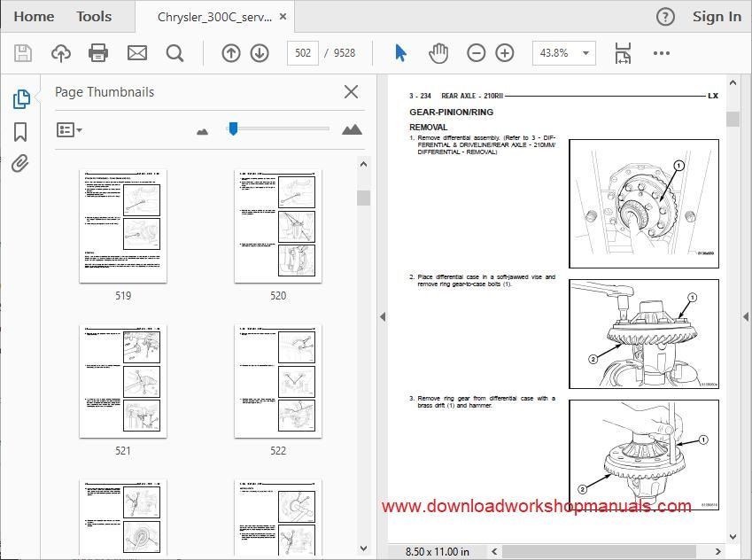Click the fit width scrolling icon
This screenshot has height=560, width=752.
click(623, 53)
